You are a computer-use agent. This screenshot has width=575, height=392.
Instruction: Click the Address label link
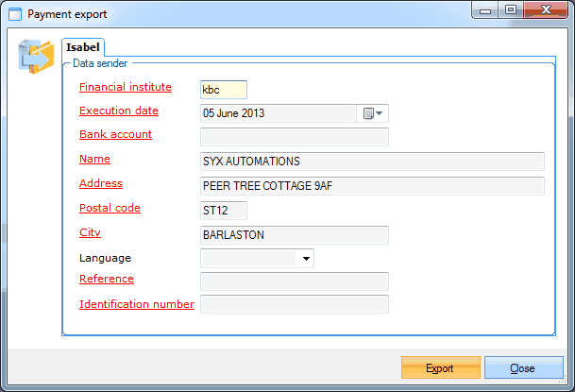(x=101, y=183)
